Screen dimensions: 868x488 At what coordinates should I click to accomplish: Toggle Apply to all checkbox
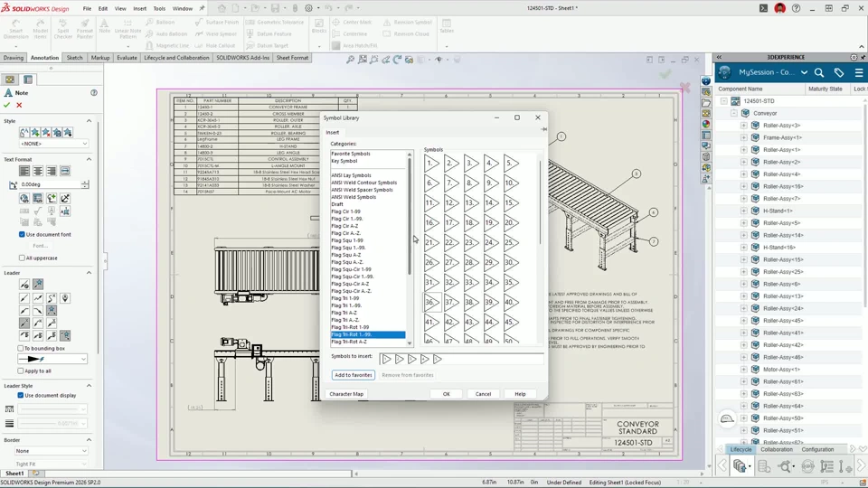(x=21, y=371)
